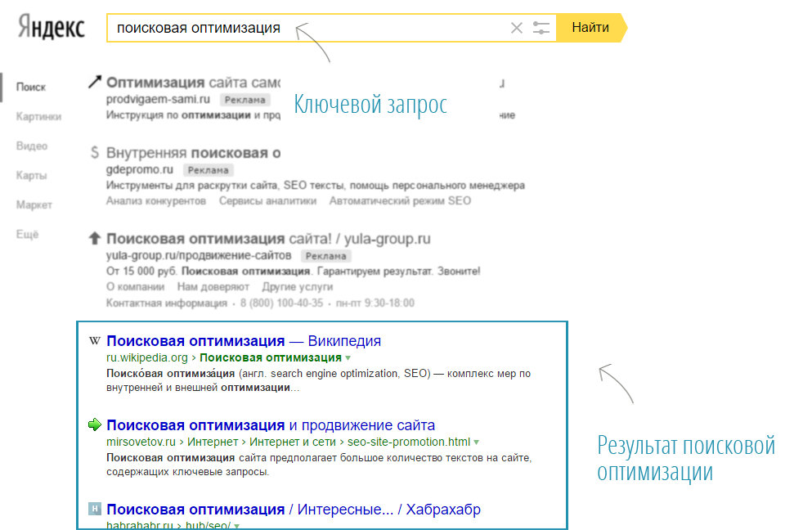The width and height of the screenshot is (812, 530).
Task: Open Поисковая оптимизация — Википедия result
Action: (244, 341)
